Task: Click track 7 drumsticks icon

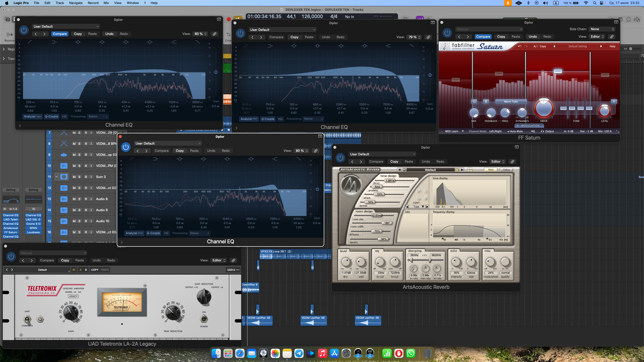Action: coord(64,132)
